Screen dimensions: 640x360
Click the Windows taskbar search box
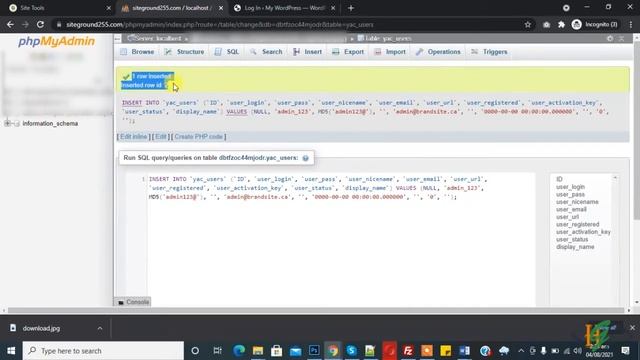103,351
